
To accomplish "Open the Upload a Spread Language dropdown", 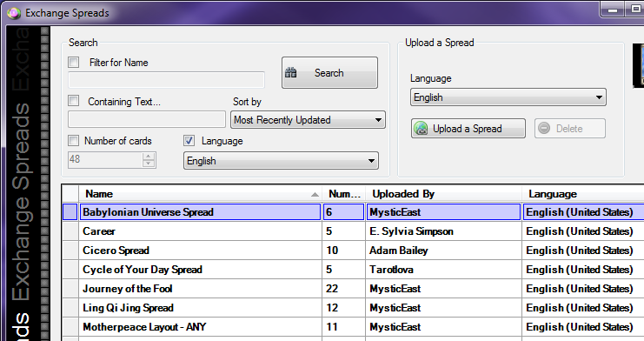I will pos(508,97).
